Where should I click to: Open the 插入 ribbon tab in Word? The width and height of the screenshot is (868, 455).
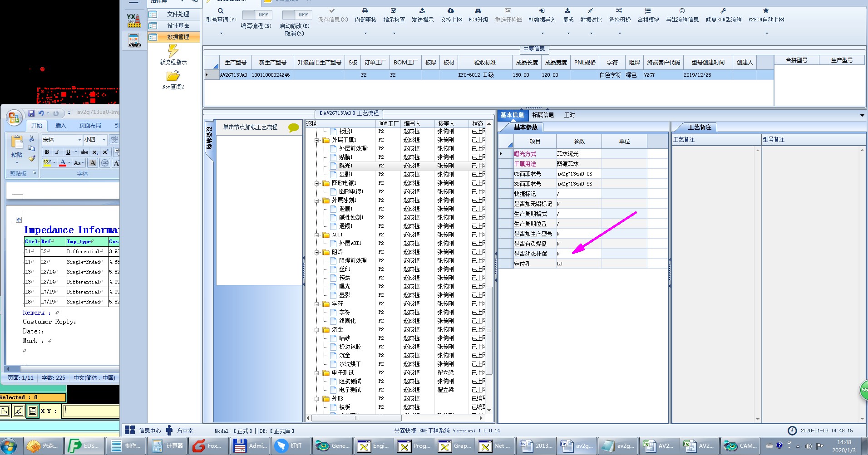tap(60, 126)
